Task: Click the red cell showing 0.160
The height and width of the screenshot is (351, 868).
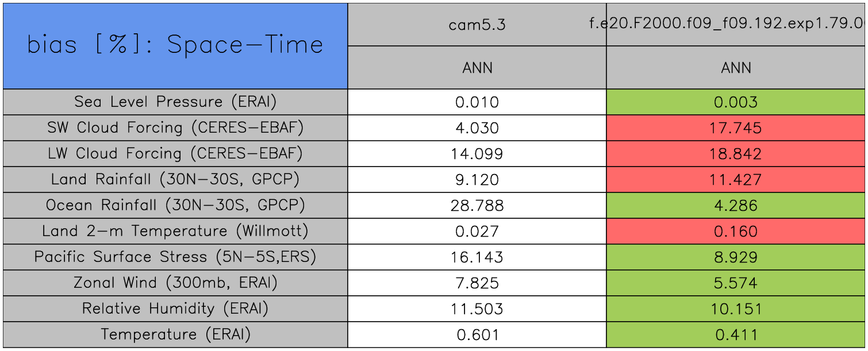Action: [736, 232]
